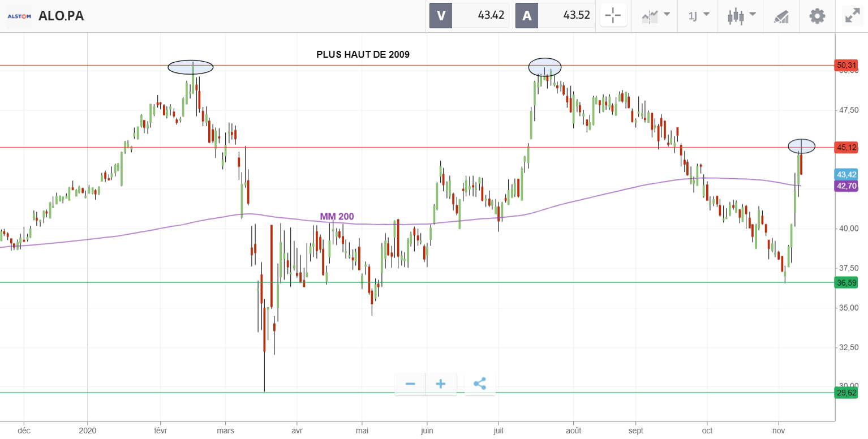Click the 32,50 price axis value
868x439 pixels.
pyautogui.click(x=848, y=347)
